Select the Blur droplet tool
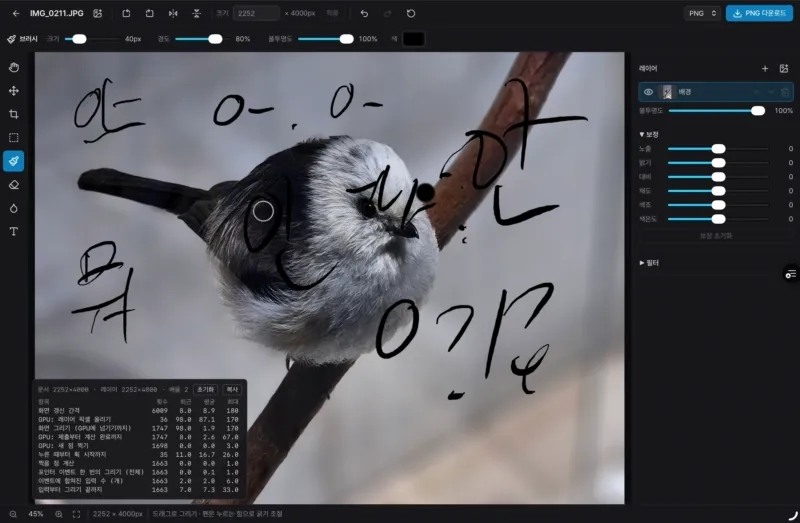Viewport: 800px width, 523px height. (14, 208)
